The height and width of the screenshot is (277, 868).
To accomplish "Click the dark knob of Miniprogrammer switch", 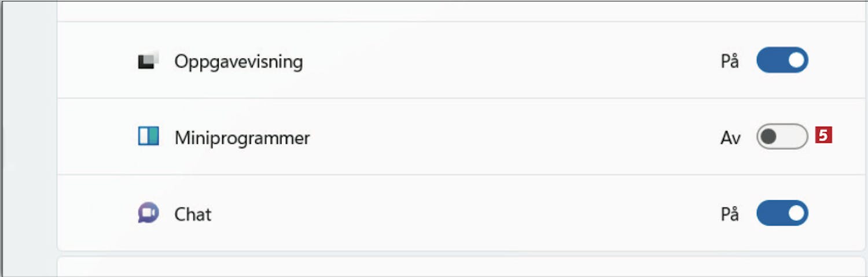I will pos(769,136).
